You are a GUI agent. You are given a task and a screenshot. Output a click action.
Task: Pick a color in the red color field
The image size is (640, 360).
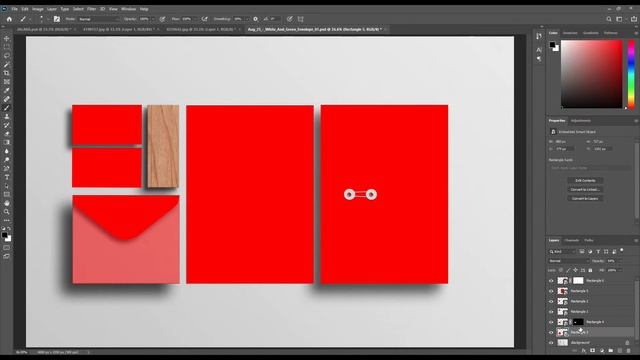tap(591, 74)
